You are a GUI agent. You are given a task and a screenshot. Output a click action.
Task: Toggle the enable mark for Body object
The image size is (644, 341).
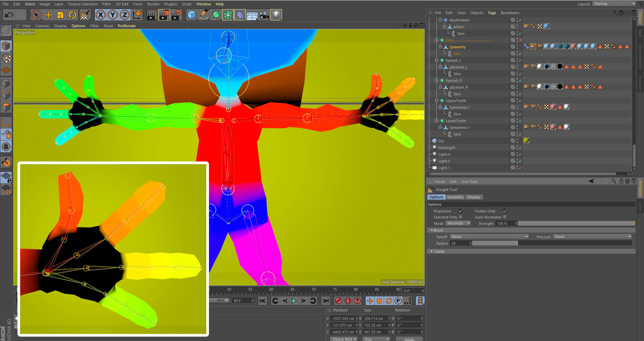[x=521, y=40]
